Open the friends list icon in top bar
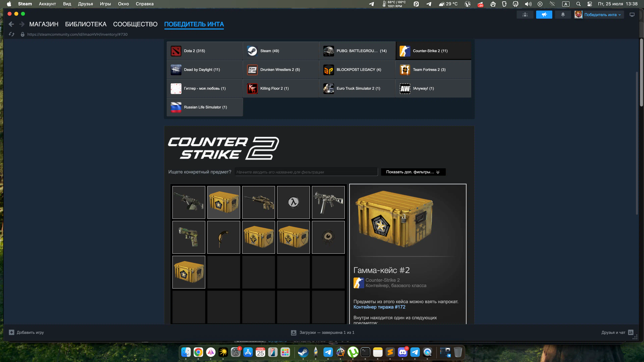The width and height of the screenshot is (644, 362). coord(525,15)
